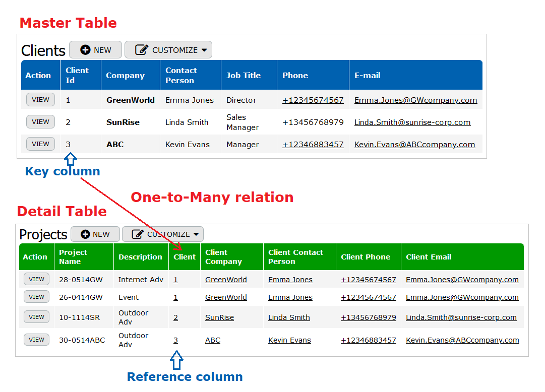Open phone +12346883457 in Projects table
Viewport: 545px width, 392px height.
point(369,340)
